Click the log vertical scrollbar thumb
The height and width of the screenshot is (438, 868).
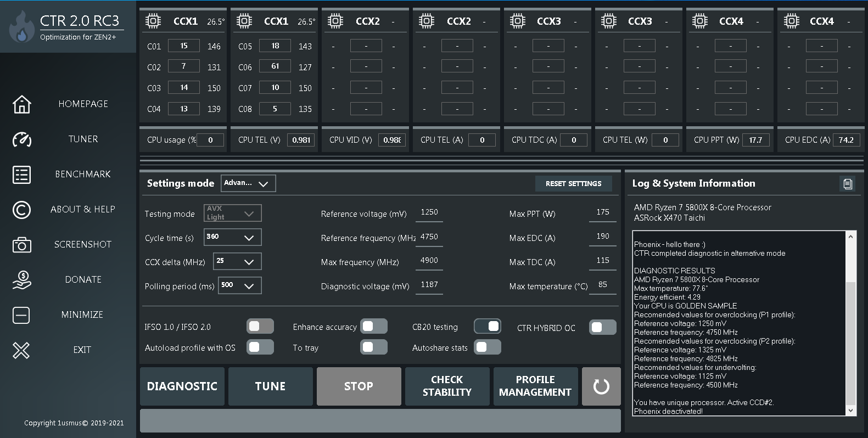click(x=850, y=343)
